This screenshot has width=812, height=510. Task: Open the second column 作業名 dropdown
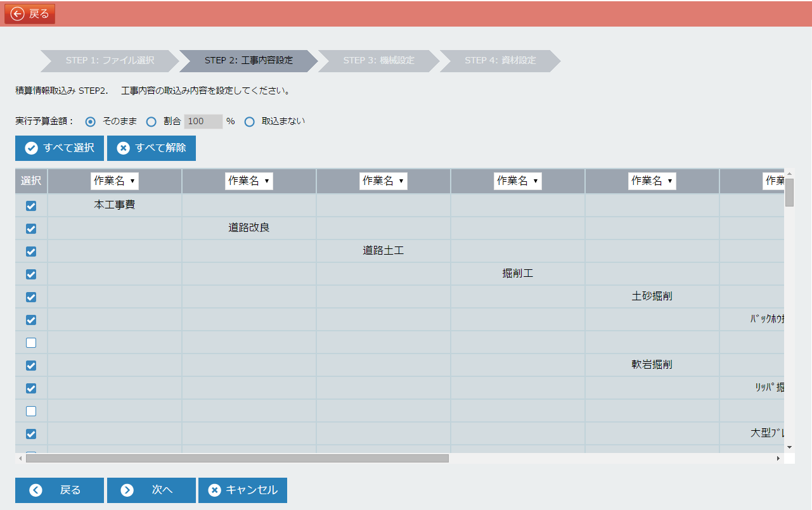pyautogui.click(x=249, y=181)
